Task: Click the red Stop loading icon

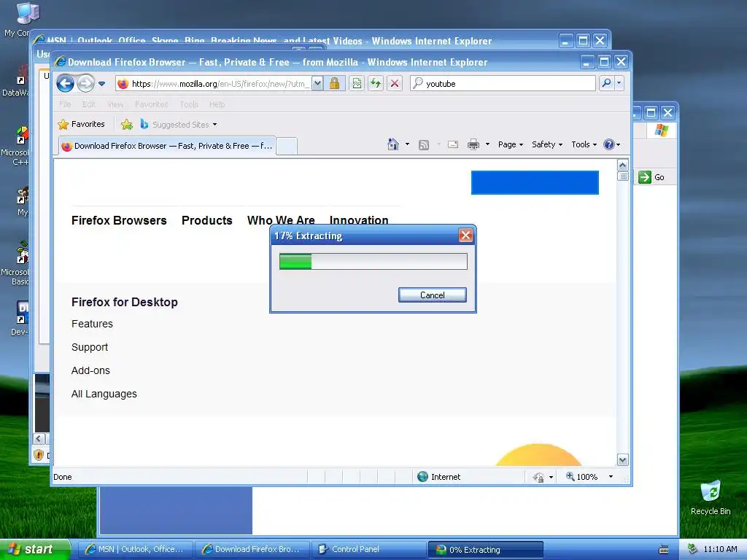Action: tap(395, 83)
